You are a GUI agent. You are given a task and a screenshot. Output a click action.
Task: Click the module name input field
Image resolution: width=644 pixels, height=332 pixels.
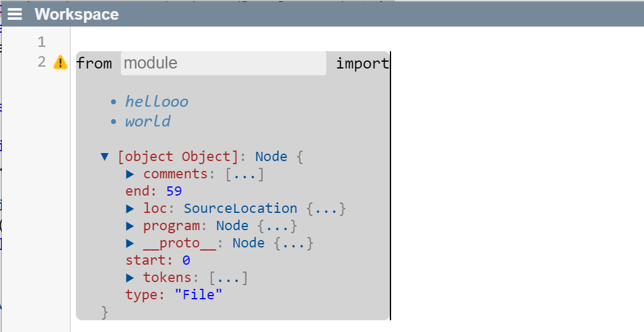click(x=223, y=63)
